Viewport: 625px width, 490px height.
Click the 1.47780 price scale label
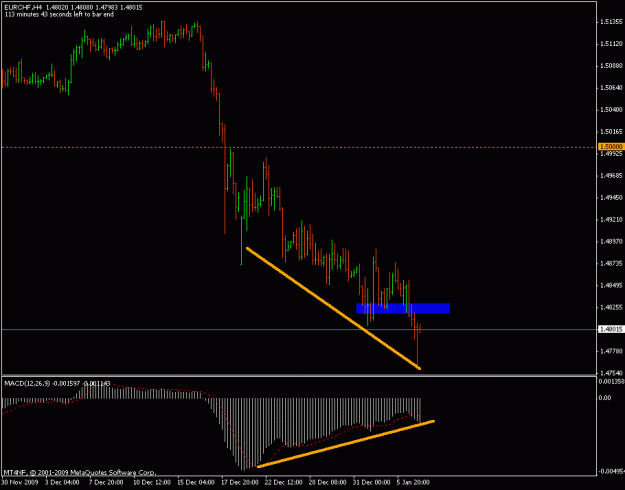click(610, 351)
